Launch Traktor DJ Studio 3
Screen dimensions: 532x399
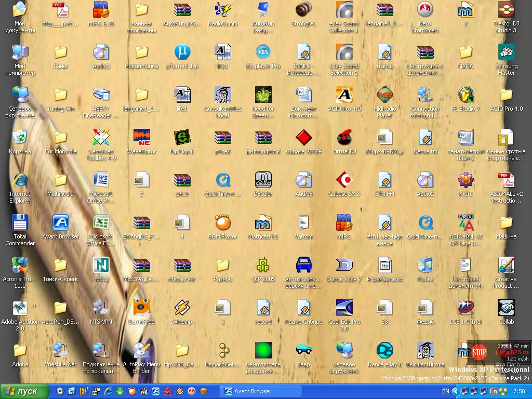point(506,10)
